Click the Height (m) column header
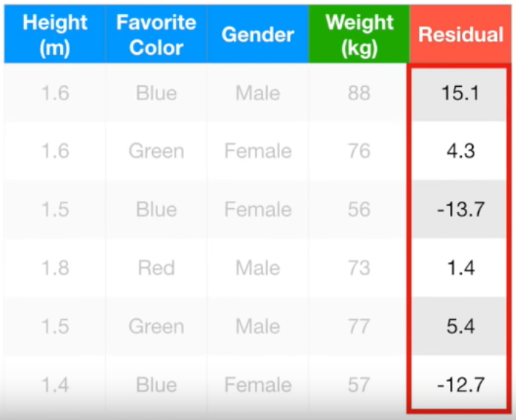This screenshot has width=516, height=420. [55, 34]
